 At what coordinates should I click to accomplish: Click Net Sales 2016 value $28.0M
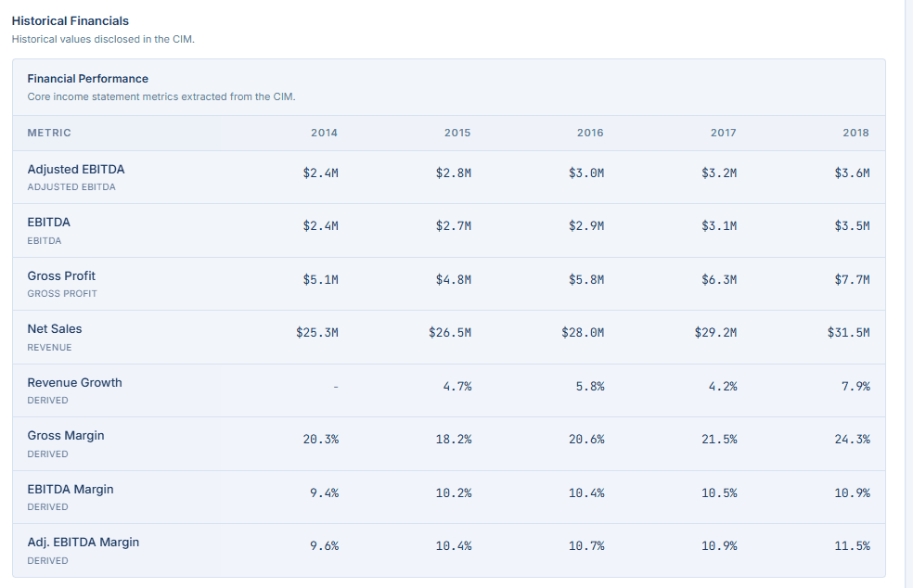click(x=583, y=332)
